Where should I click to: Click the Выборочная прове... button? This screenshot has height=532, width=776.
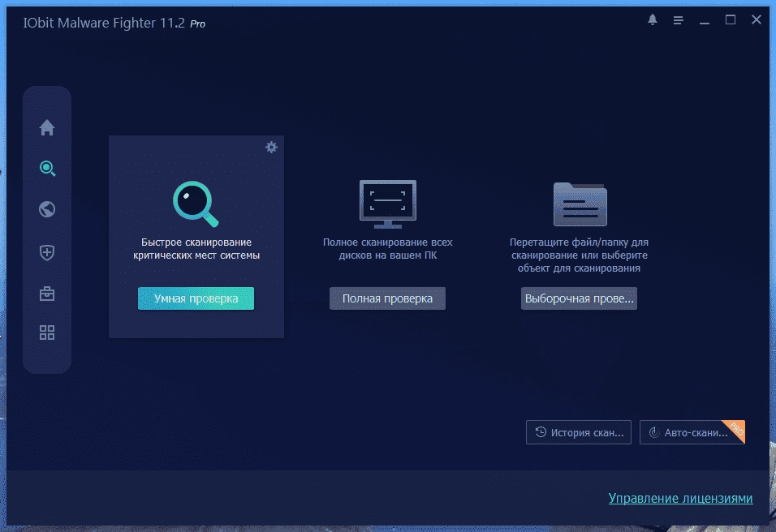tap(579, 298)
